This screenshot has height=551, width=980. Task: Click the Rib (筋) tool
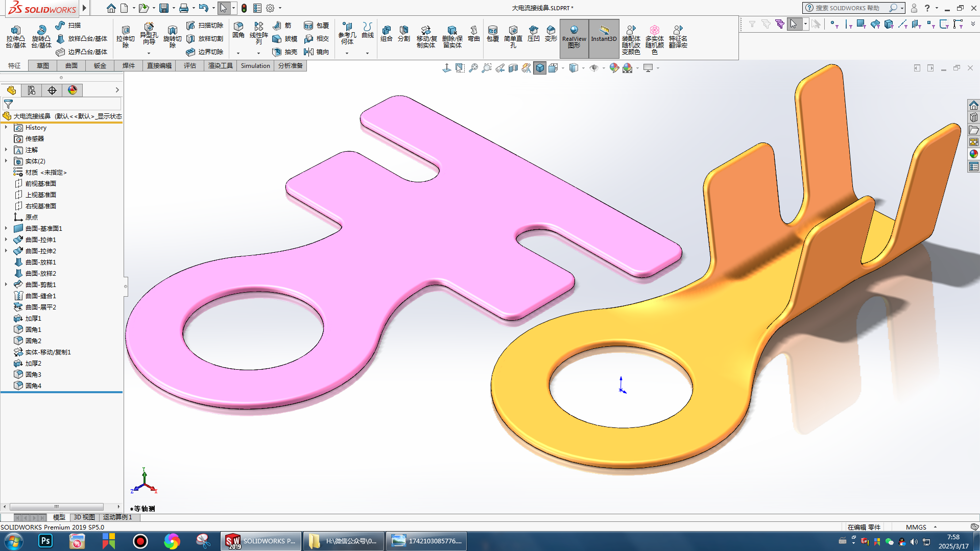click(x=282, y=25)
